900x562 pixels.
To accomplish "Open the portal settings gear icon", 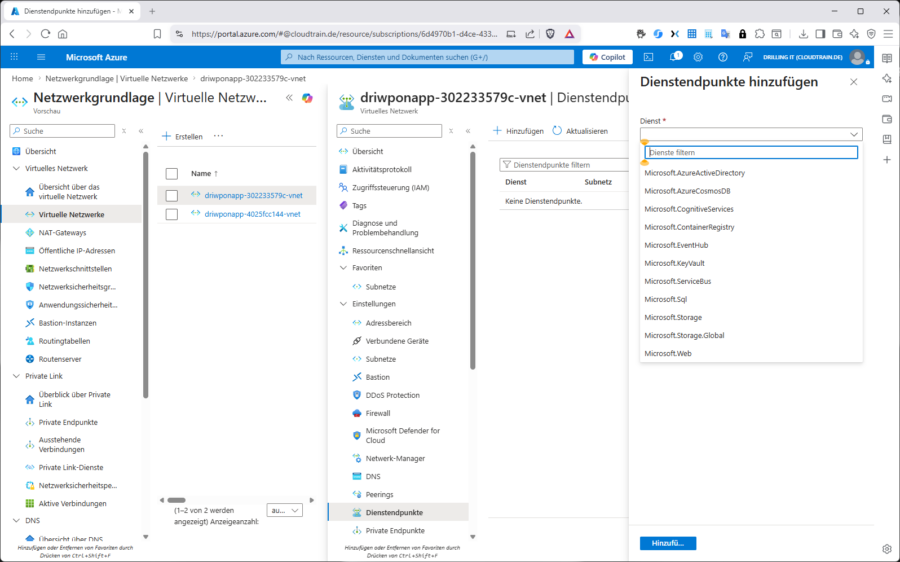I will click(x=698, y=57).
